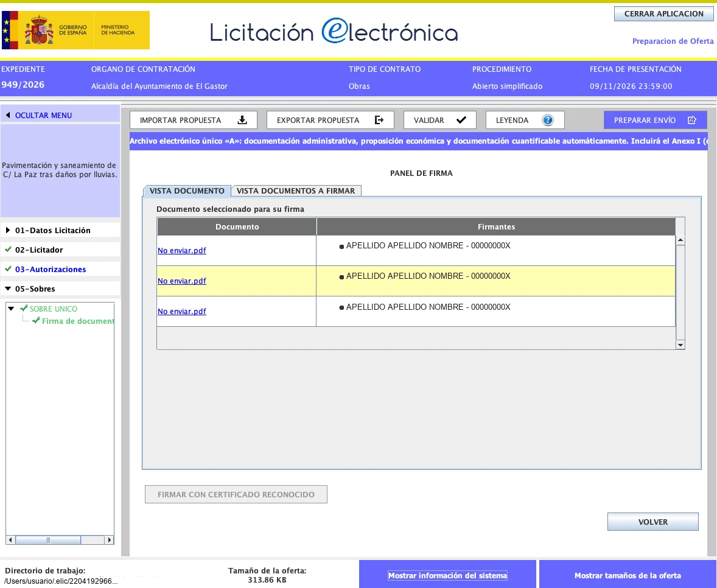The width and height of the screenshot is (717, 588).
Task: Click the validate checkmark icon
Action: 461,121
